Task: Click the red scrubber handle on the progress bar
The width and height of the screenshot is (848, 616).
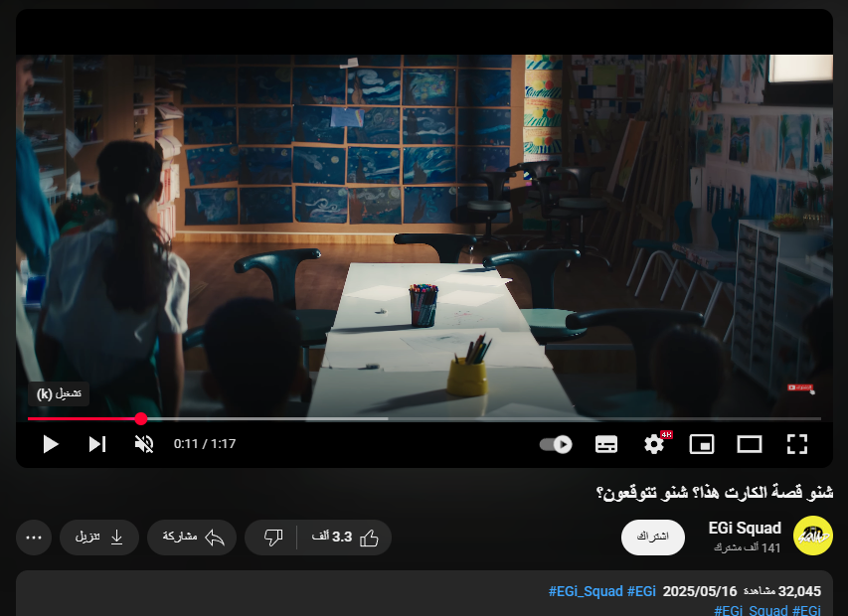Action: point(141,419)
